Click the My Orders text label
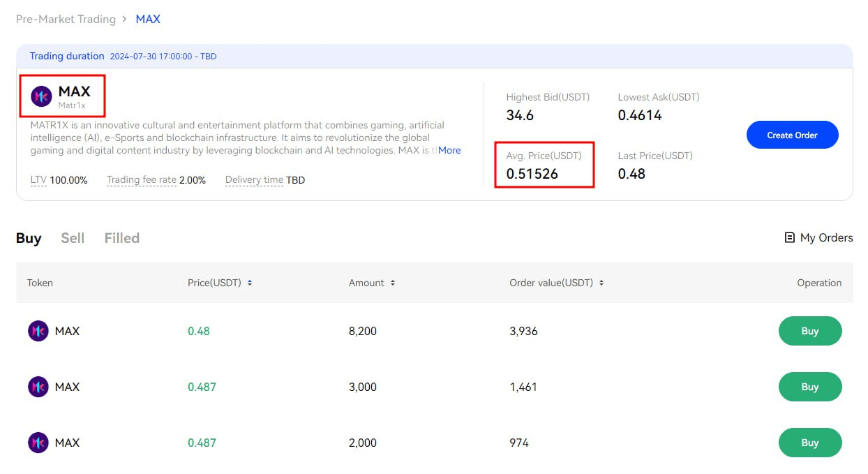868x474 pixels. click(x=827, y=237)
